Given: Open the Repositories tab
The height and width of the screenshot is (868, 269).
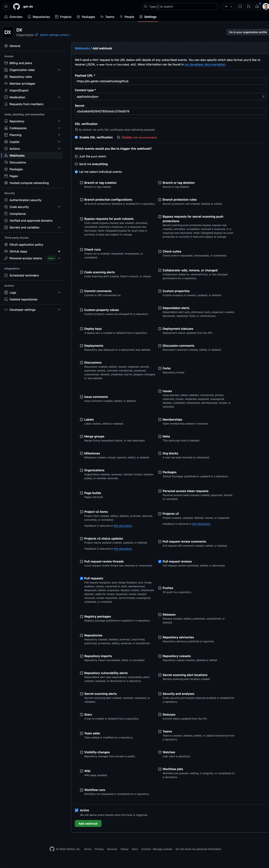Looking at the screenshot, I should 39,17.
